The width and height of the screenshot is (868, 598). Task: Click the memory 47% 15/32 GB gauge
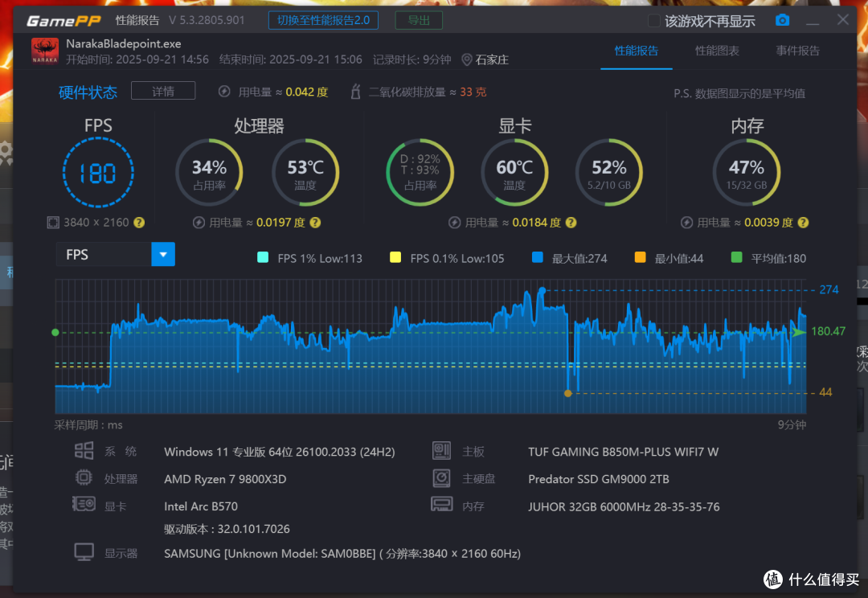pyautogui.click(x=747, y=173)
